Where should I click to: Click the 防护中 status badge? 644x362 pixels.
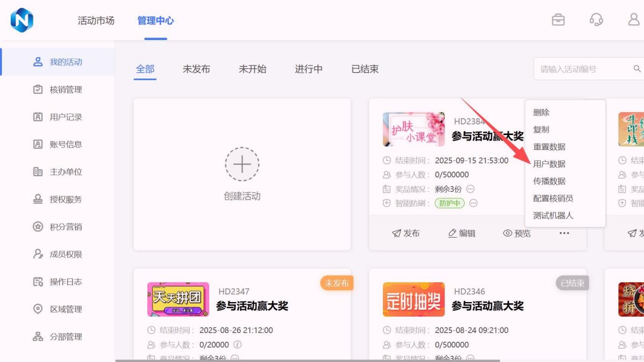click(x=449, y=203)
